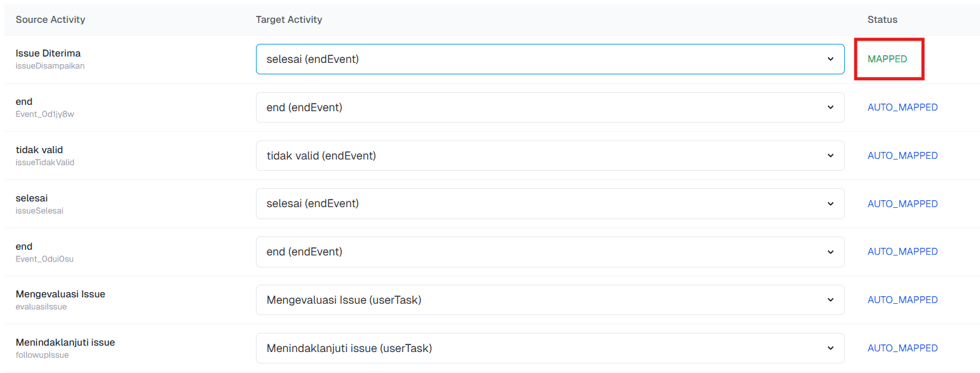Screen dimensions: 980x373
Task: Click AUTO_MAPPED status in the issueSelesai row
Action: coord(903,204)
